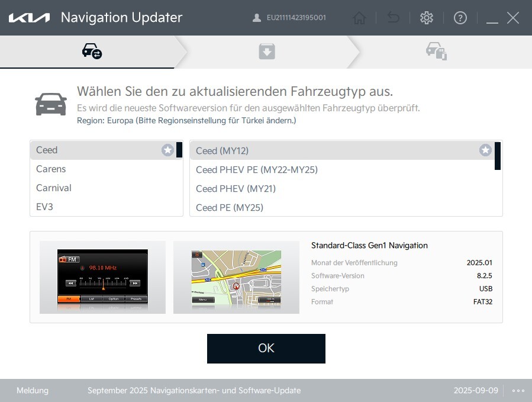The height and width of the screenshot is (402, 532).
Task: Select Ceed PE (MY25) variant
Action: [230, 208]
